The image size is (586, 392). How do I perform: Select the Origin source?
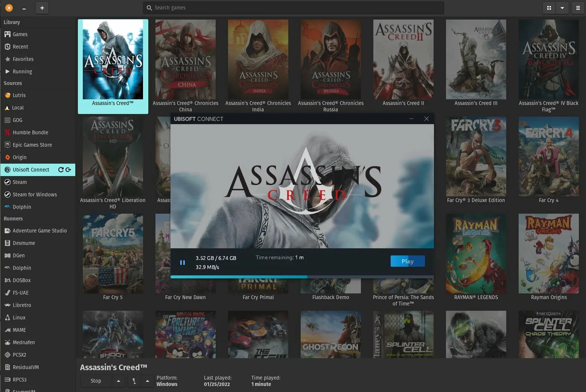point(38,157)
